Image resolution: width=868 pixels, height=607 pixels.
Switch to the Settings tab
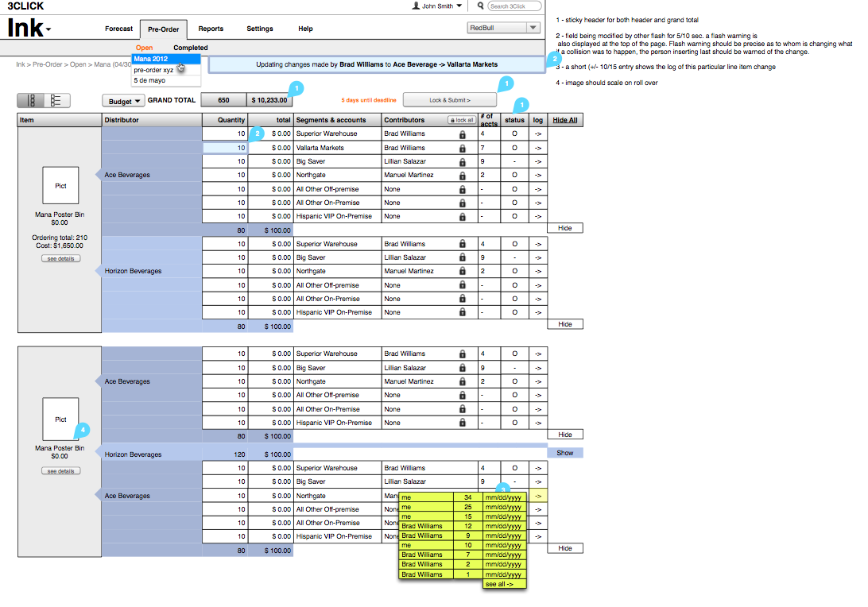260,29
